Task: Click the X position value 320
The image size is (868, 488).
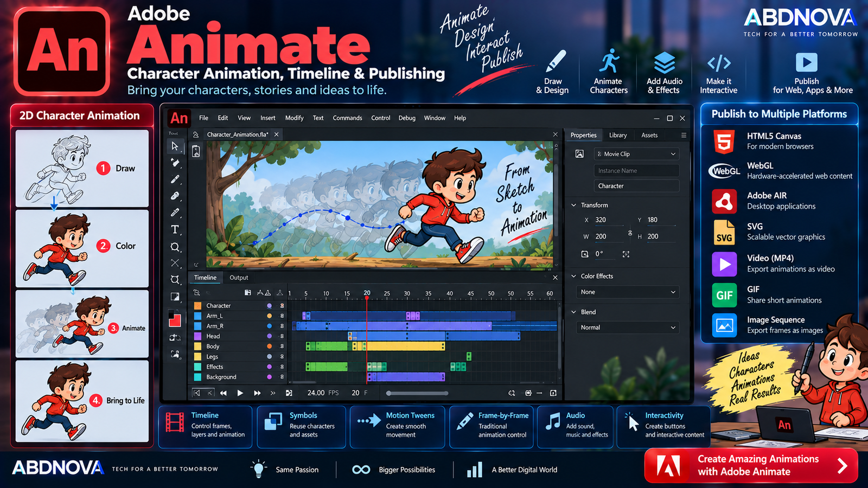Action: [x=601, y=220]
